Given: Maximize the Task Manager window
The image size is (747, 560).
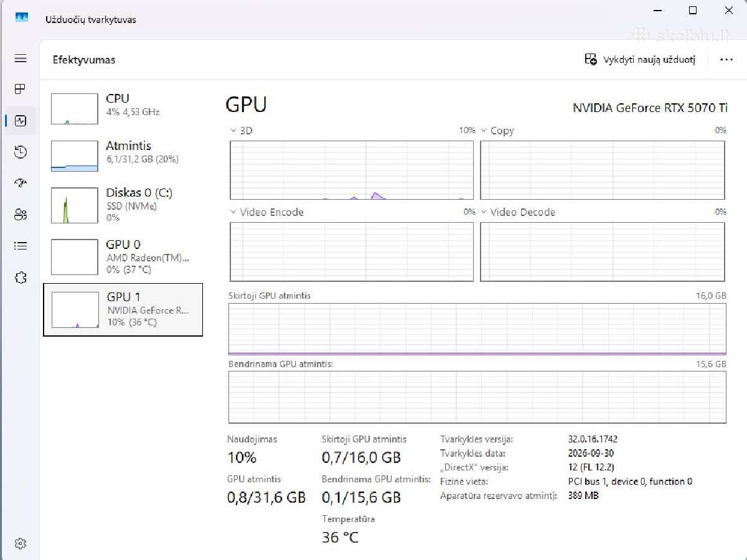Looking at the screenshot, I should click(x=693, y=11).
